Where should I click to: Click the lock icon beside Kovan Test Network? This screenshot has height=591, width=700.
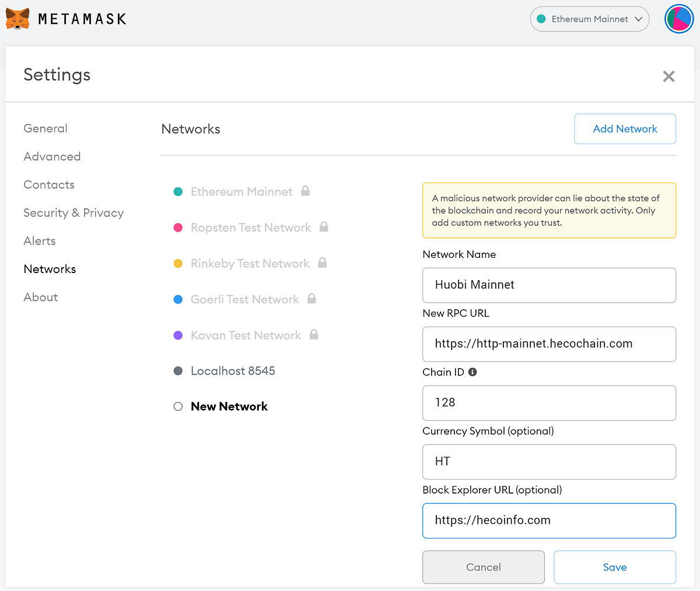pos(314,334)
